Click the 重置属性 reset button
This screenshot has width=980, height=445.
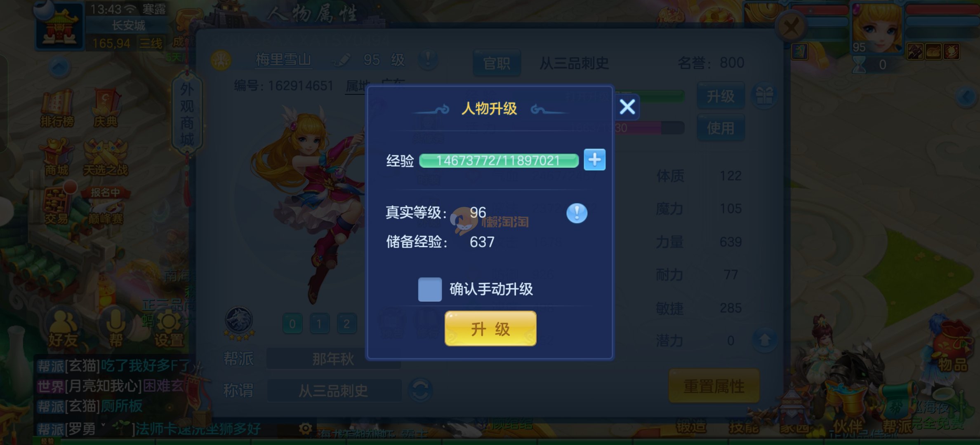[x=714, y=386]
